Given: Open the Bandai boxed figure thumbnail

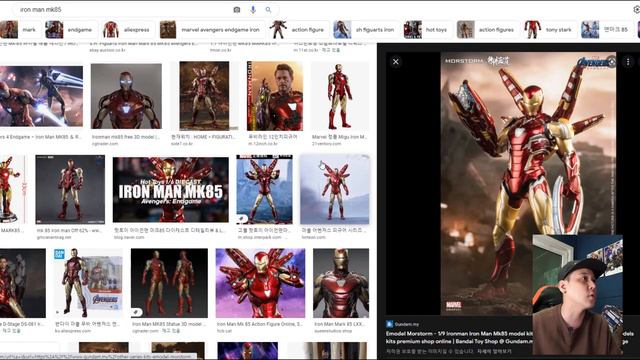Looking at the screenshot, I should pyautogui.click(x=88, y=283).
